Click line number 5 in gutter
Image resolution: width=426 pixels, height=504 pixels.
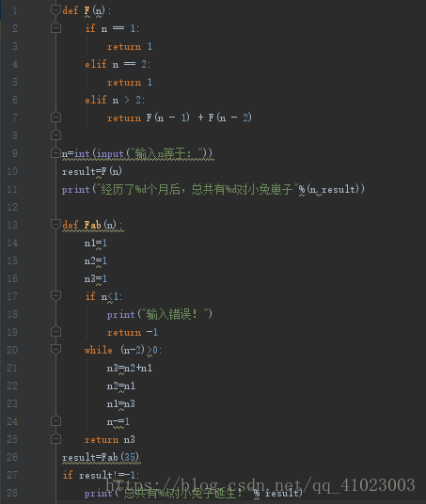(x=15, y=82)
